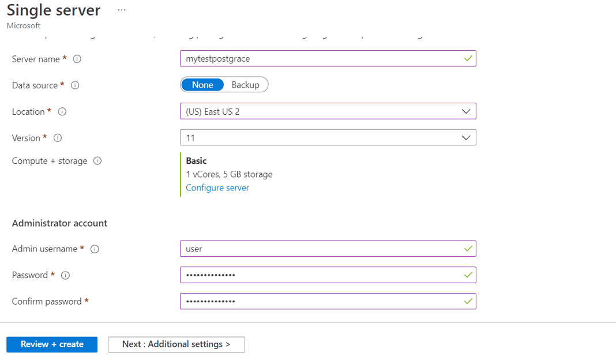Open the Password requirements info icon
Viewport: 616px width, 364px height.
click(x=66, y=275)
